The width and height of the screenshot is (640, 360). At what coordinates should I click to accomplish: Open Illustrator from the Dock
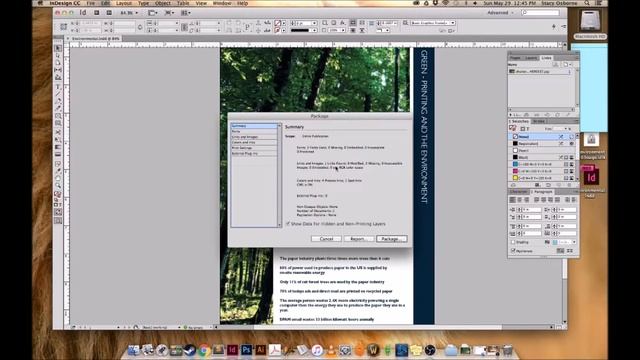260,350
